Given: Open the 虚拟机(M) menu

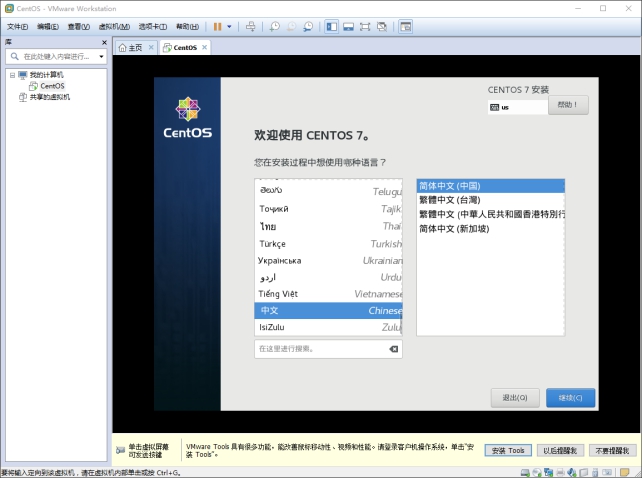Looking at the screenshot, I should tap(114, 27).
